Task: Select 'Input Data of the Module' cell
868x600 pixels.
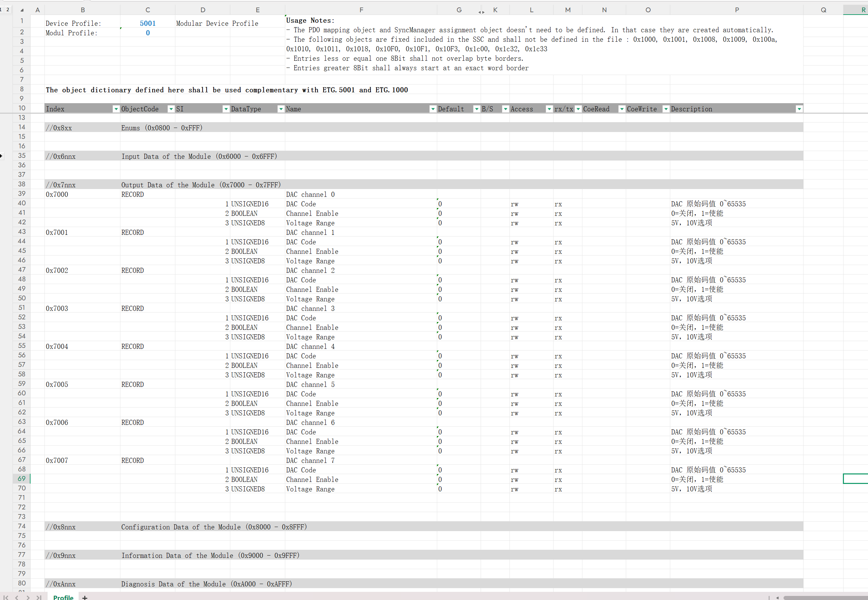Action: click(199, 156)
